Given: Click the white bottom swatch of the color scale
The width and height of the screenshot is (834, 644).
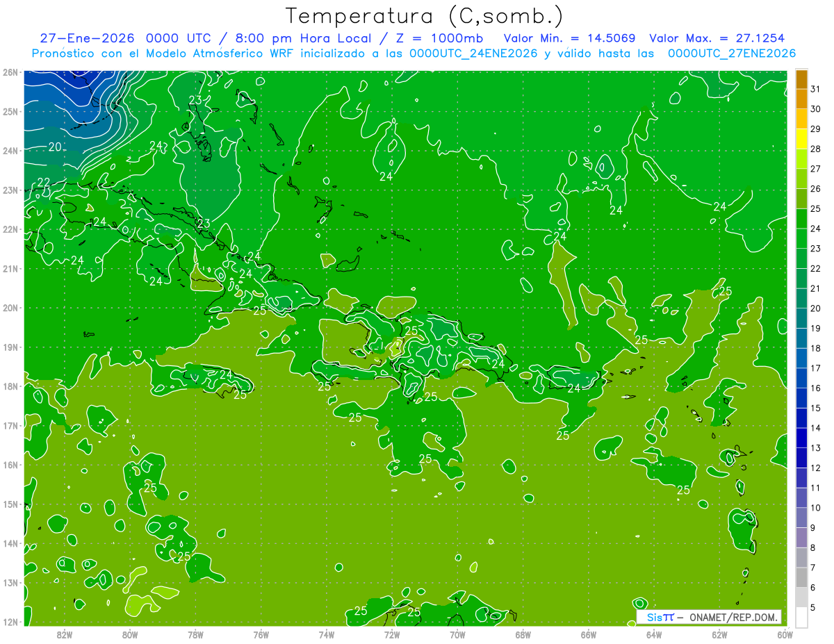Looking at the screenshot, I should click(x=801, y=617).
